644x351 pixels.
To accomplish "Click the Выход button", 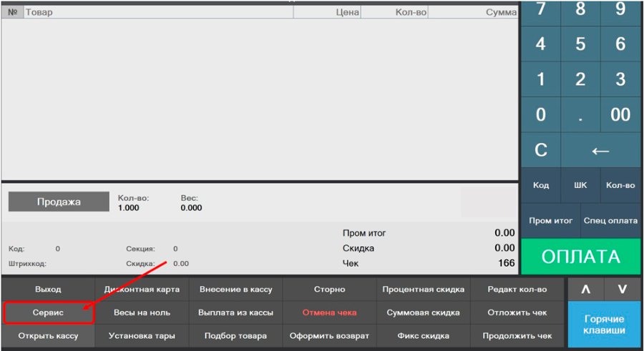I will [x=48, y=289].
